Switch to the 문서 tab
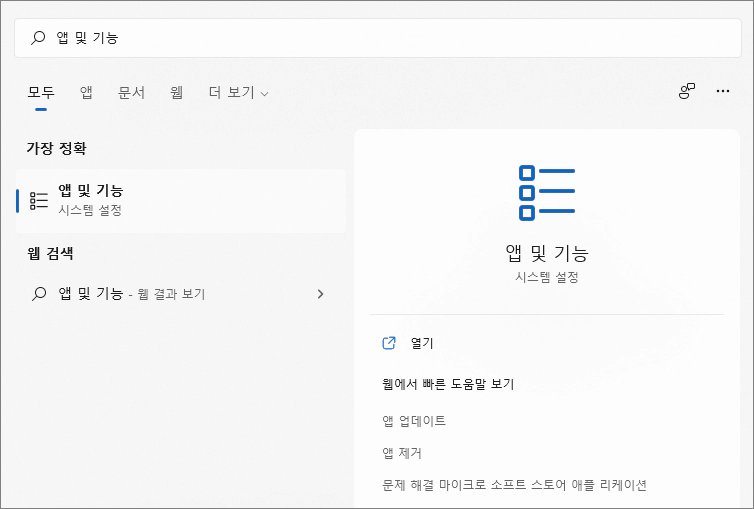Image resolution: width=754 pixels, height=509 pixels. coord(131,92)
